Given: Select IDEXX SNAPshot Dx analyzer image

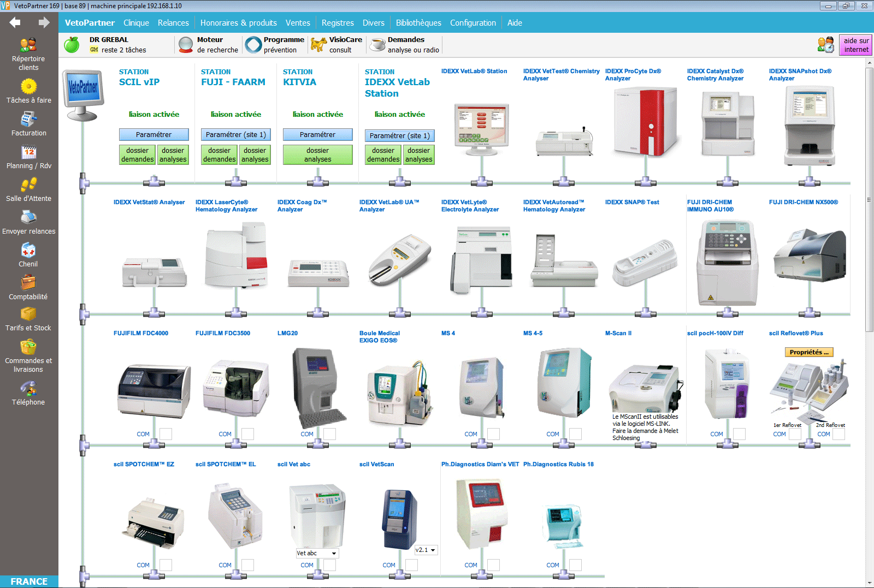Looking at the screenshot, I should coord(810,126).
